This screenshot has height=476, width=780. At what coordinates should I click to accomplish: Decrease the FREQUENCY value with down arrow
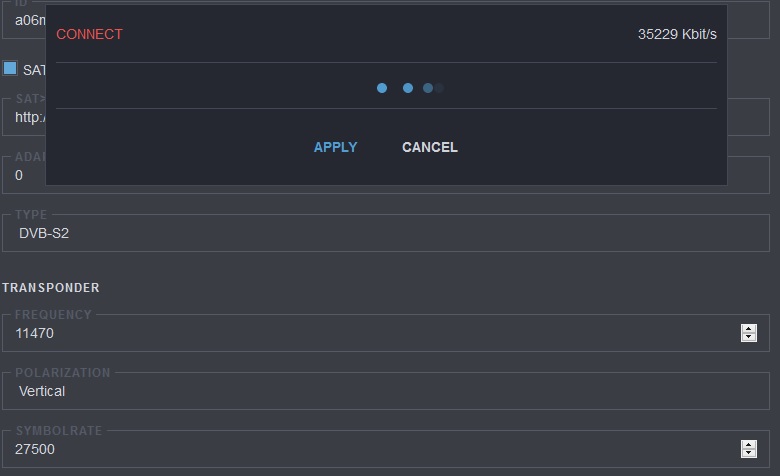749,337
